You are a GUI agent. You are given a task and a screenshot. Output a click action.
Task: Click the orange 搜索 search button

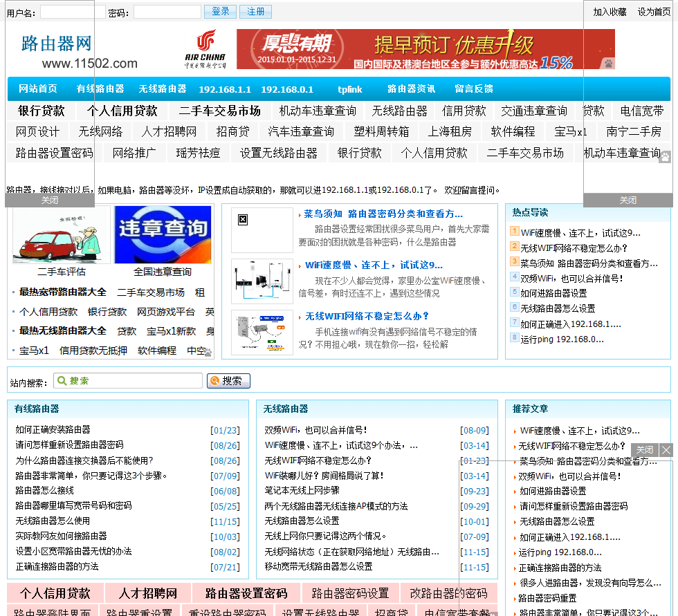[x=228, y=380]
